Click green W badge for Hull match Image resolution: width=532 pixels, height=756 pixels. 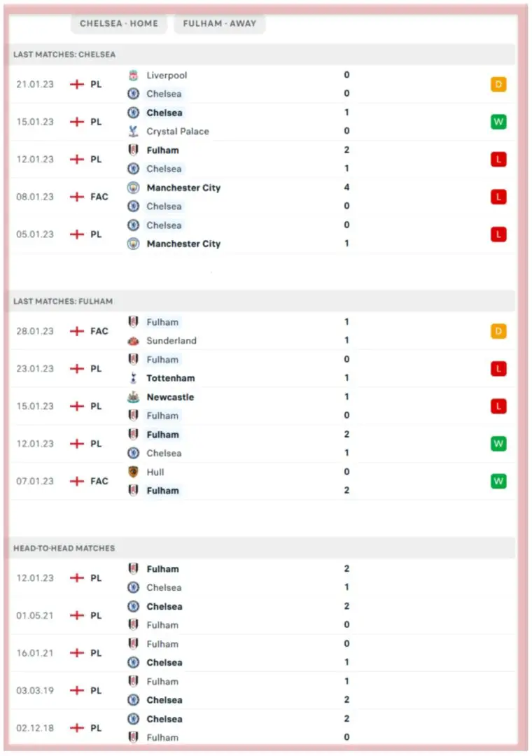[x=498, y=482]
